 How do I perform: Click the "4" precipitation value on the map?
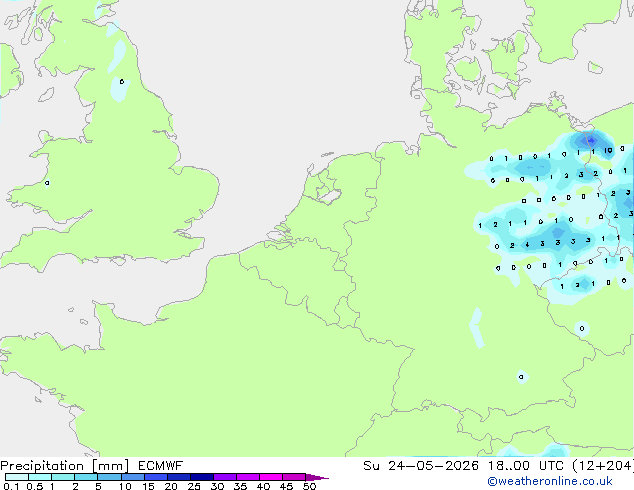coord(527,245)
